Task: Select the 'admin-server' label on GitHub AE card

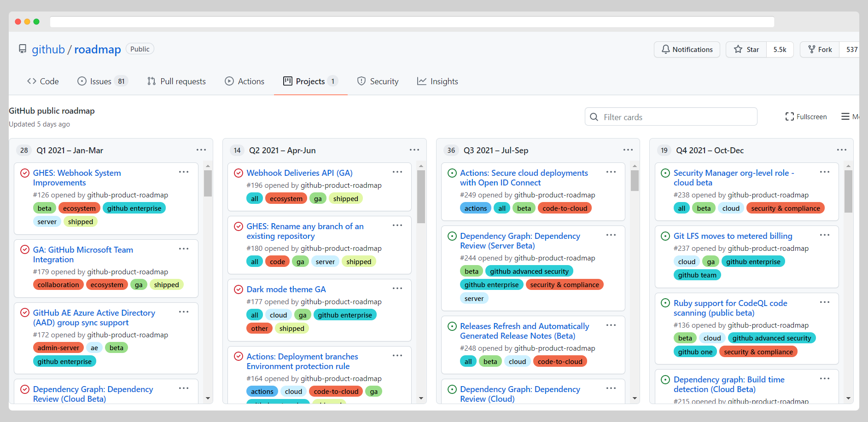Action: (x=58, y=348)
